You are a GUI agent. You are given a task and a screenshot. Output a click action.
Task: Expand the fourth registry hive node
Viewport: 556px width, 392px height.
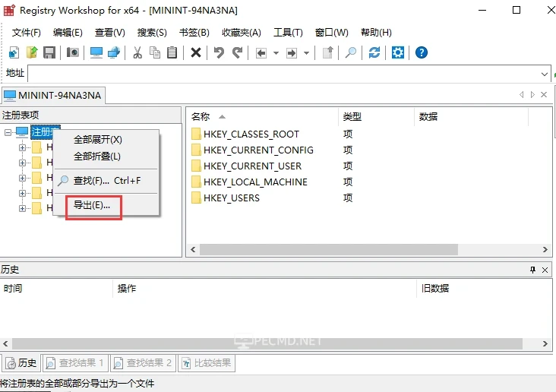click(22, 193)
